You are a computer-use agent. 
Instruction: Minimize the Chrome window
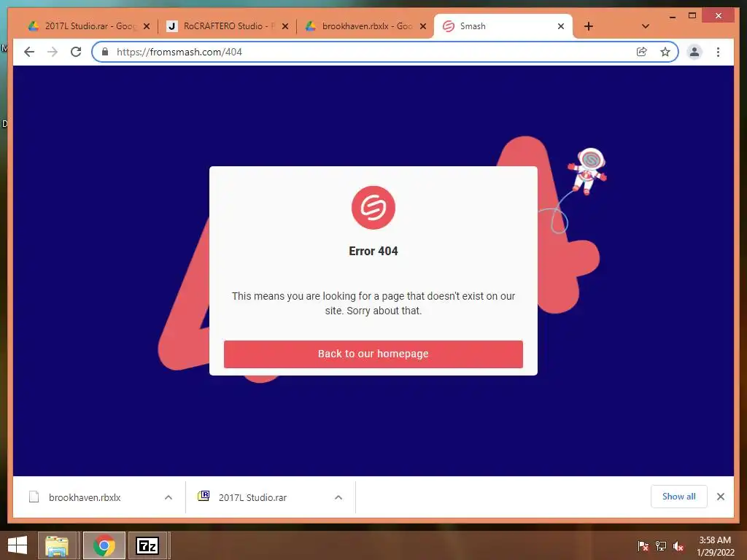[672, 16]
